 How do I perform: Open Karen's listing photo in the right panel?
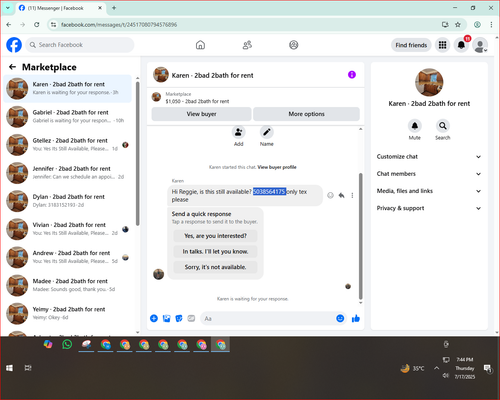pos(429,82)
